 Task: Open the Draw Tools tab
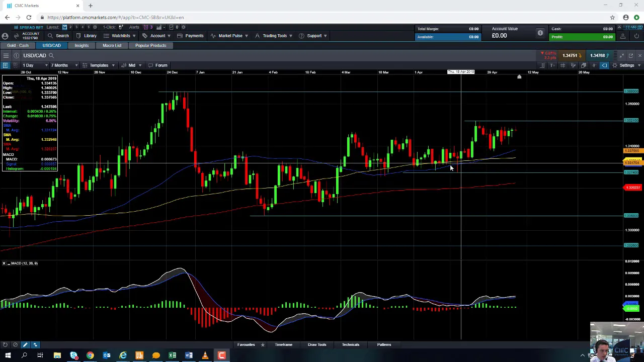click(317, 345)
